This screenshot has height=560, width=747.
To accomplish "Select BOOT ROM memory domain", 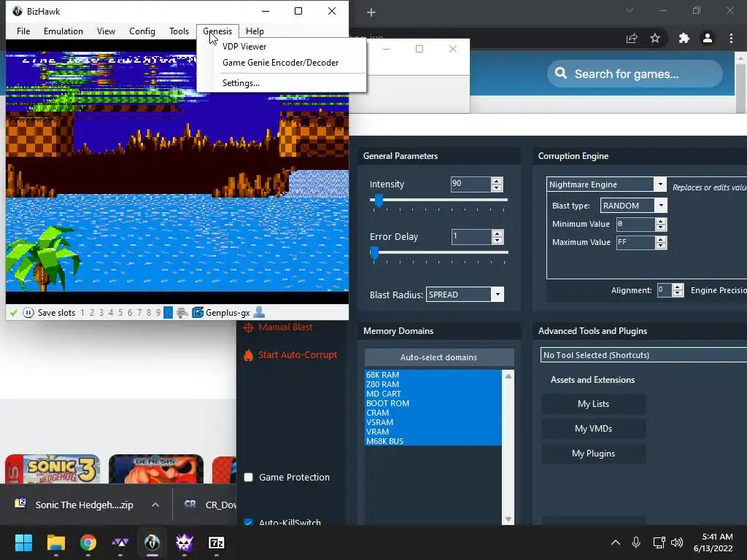I will (433, 403).
